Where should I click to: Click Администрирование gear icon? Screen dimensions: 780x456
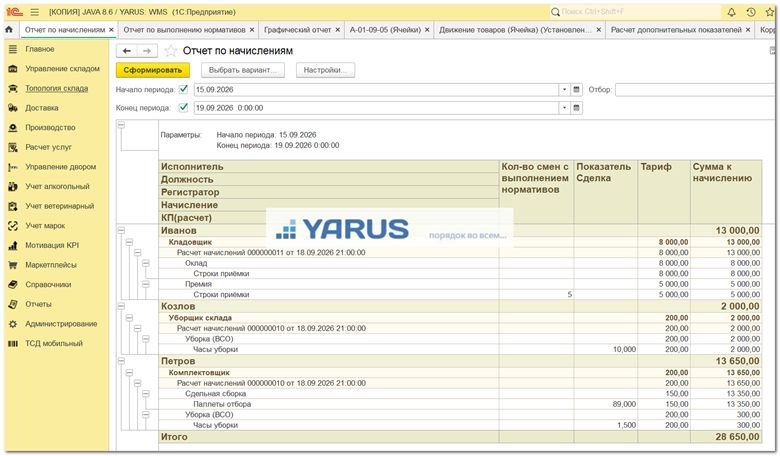13,324
